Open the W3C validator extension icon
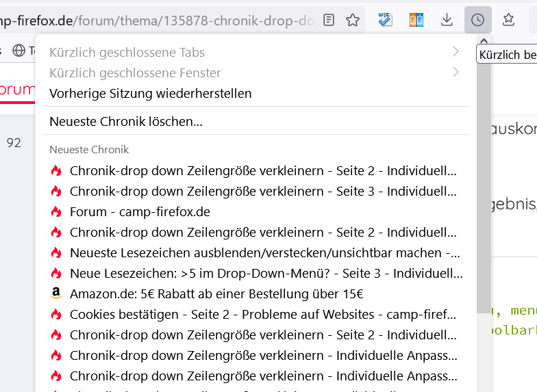537x392 pixels. pyautogui.click(x=386, y=21)
